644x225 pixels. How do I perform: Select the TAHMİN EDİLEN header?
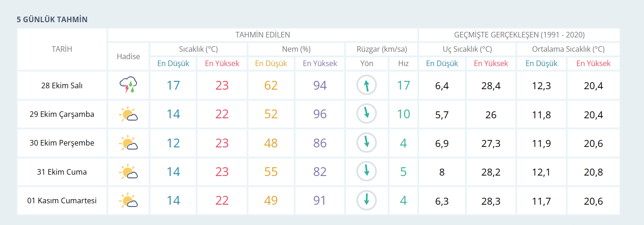pos(263,35)
